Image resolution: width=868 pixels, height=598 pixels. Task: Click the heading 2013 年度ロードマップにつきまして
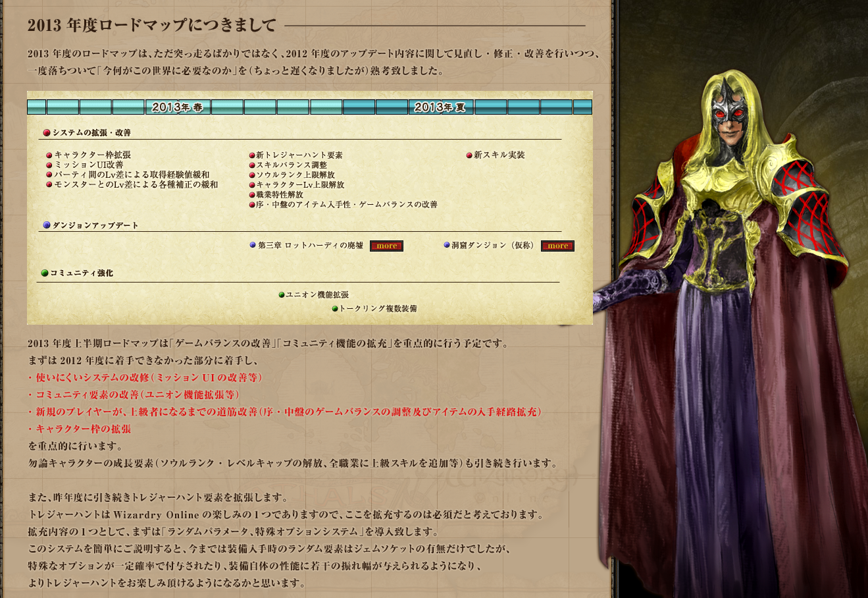[152, 26]
